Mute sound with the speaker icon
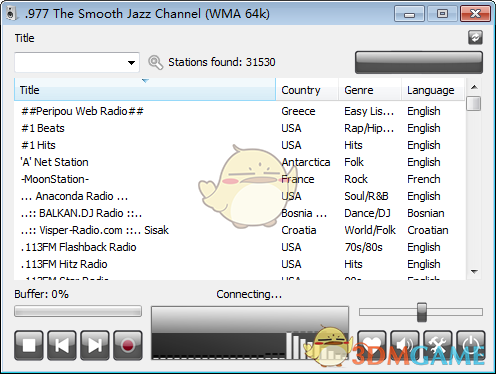The image size is (496, 374). point(405,345)
